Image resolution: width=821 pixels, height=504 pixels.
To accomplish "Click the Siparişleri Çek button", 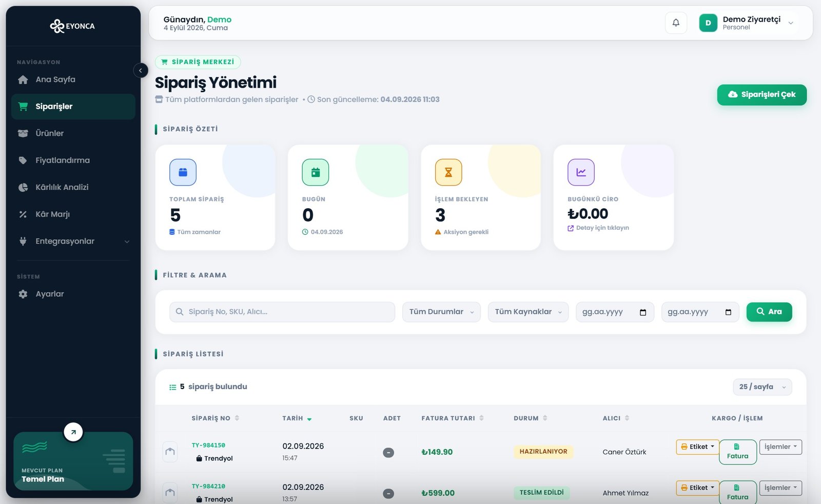I will point(761,95).
